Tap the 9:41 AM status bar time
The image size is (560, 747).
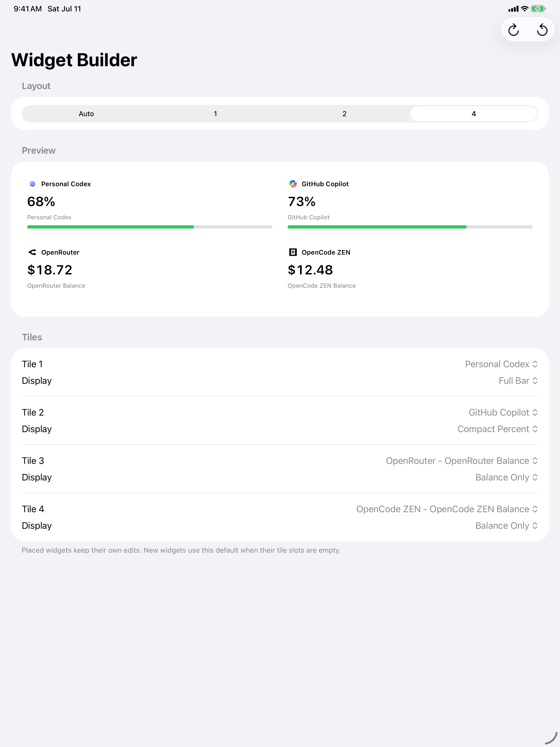click(28, 9)
